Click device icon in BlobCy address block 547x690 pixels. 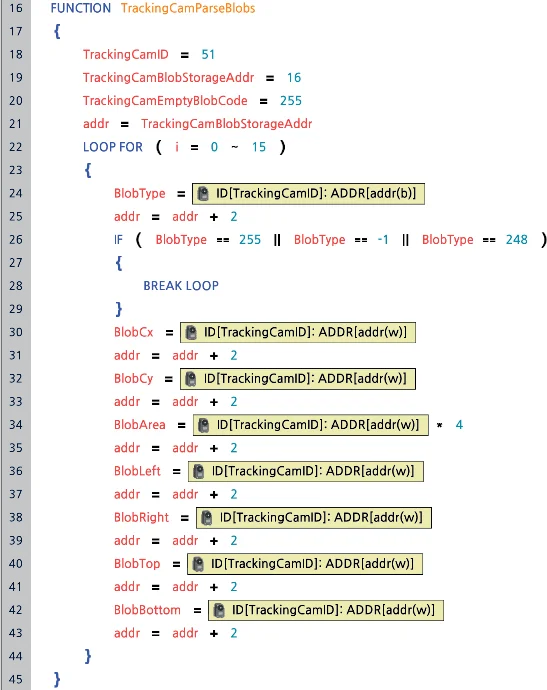click(191, 378)
